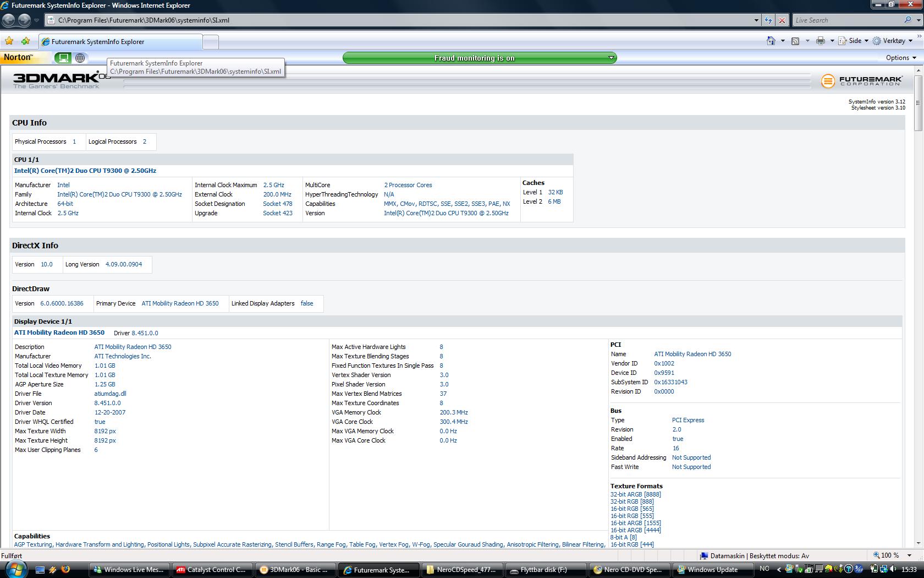Viewport: 924px width, 578px height.
Task: Click the green Norton computer status icon
Action: [63, 58]
